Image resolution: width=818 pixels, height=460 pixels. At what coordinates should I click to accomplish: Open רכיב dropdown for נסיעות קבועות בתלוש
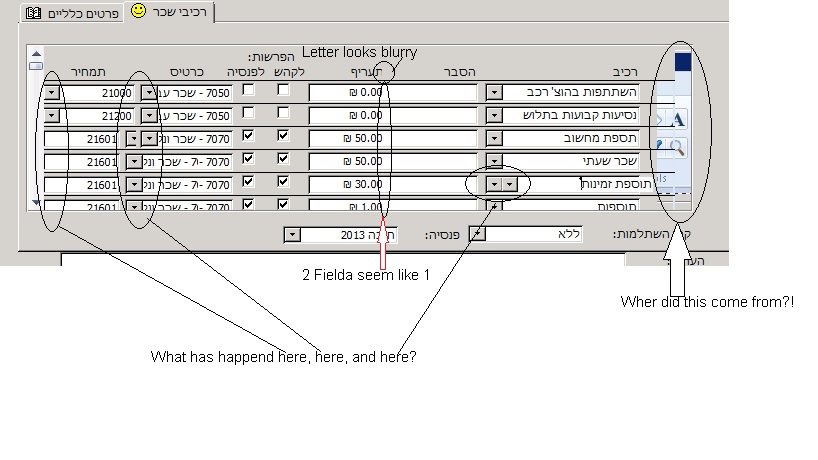tap(494, 116)
